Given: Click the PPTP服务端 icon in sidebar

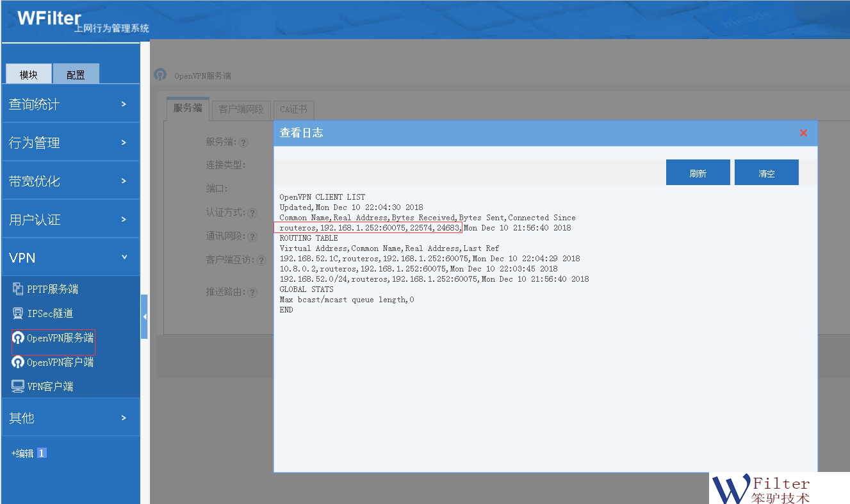Looking at the screenshot, I should pyautogui.click(x=18, y=289).
